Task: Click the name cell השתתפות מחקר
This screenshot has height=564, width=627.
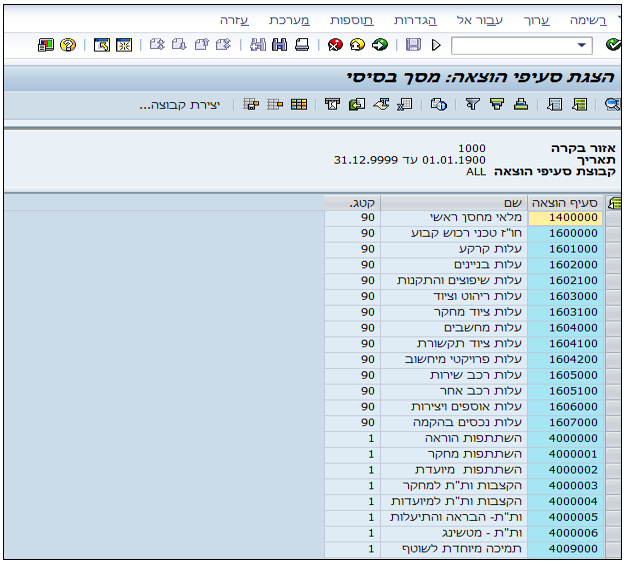Action: (454, 454)
